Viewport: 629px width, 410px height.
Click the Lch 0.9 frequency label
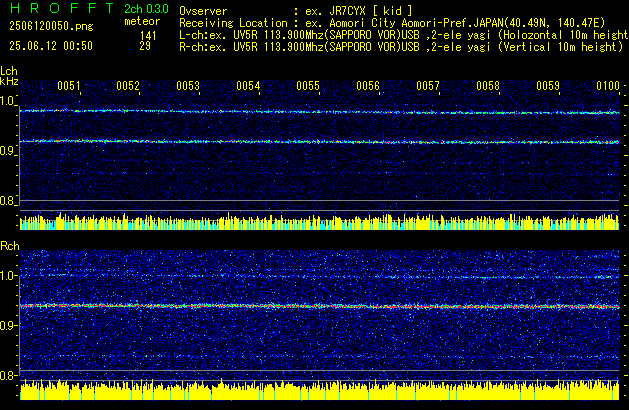(x=8, y=151)
